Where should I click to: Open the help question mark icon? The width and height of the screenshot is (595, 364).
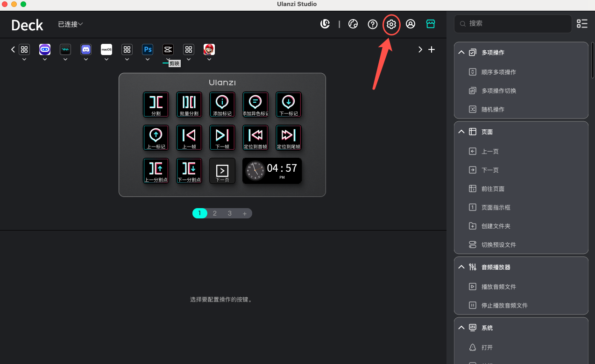pos(372,24)
